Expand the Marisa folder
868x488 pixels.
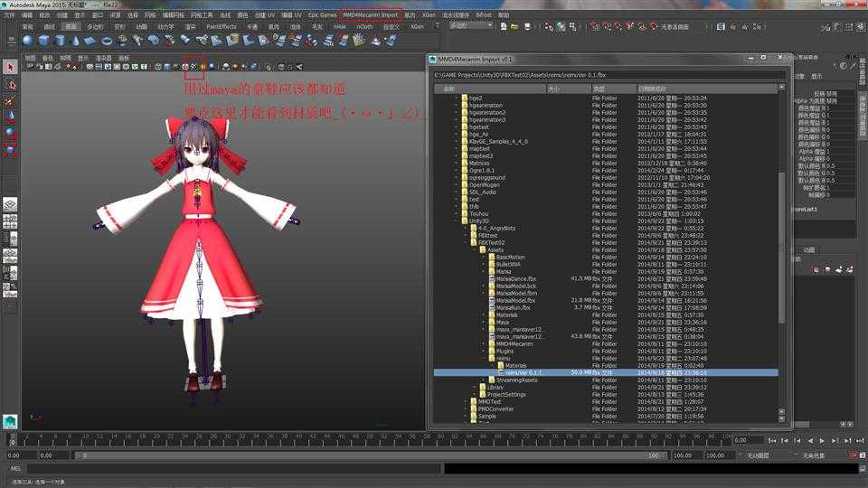(483, 272)
